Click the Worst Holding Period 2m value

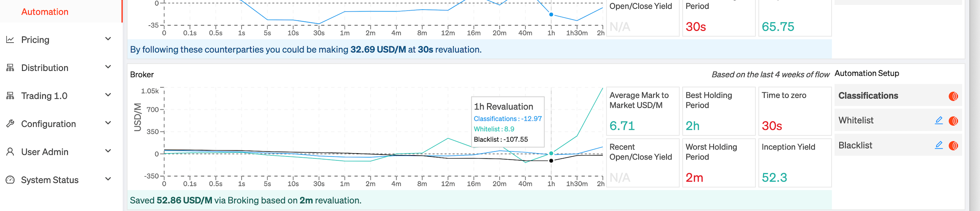[x=694, y=178]
